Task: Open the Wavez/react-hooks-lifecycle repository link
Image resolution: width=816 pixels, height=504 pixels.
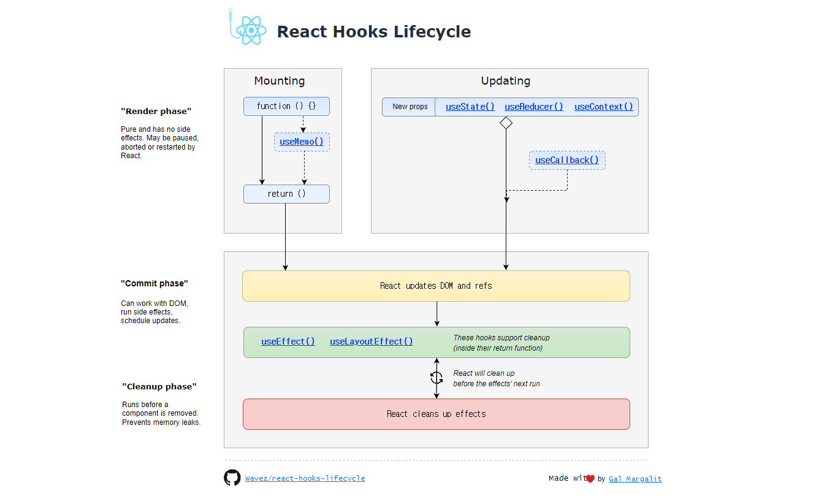Action: click(x=305, y=478)
